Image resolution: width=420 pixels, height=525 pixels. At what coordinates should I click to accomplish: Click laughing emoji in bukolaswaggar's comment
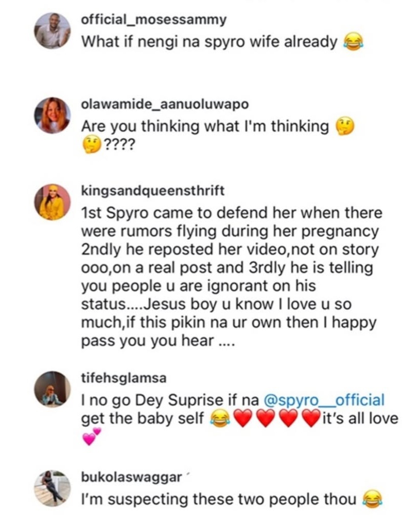pos(373,499)
